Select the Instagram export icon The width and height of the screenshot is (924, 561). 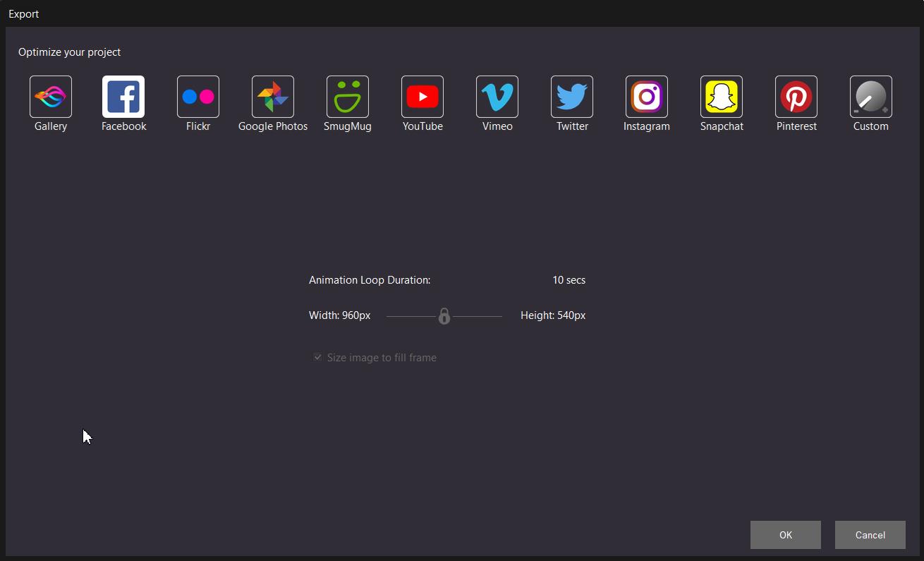[647, 97]
